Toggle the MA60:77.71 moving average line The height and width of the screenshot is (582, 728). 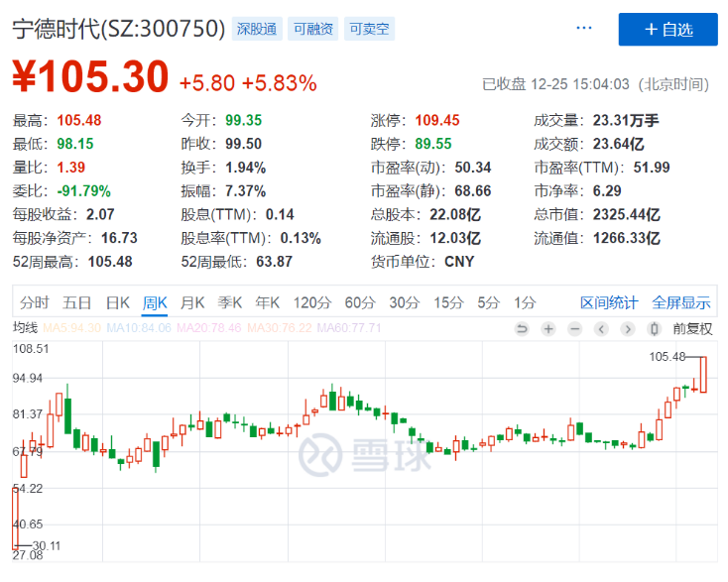click(x=349, y=328)
